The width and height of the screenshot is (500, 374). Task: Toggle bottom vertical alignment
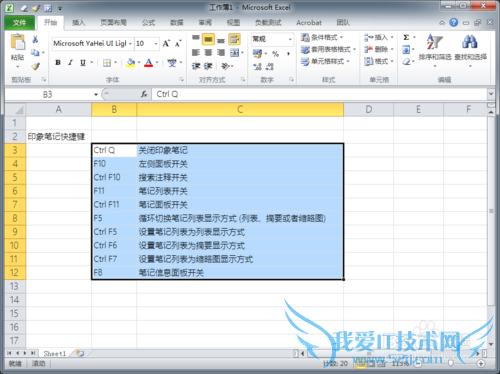(x=221, y=40)
